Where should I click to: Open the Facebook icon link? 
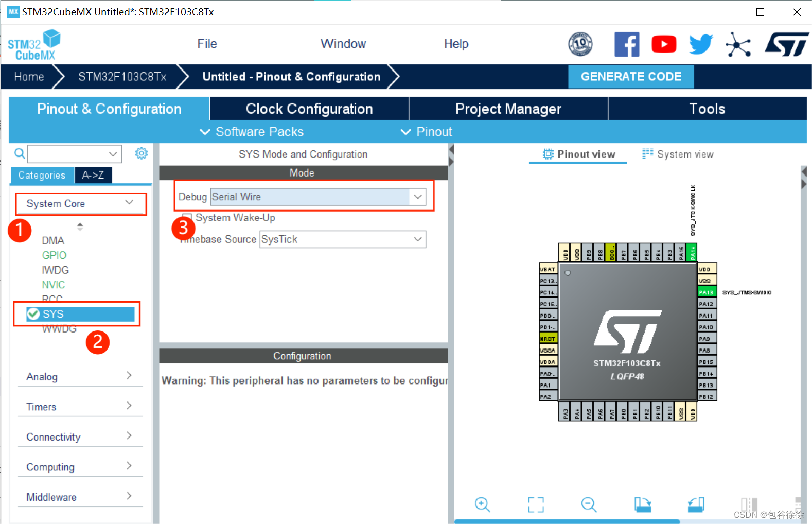[x=627, y=44]
